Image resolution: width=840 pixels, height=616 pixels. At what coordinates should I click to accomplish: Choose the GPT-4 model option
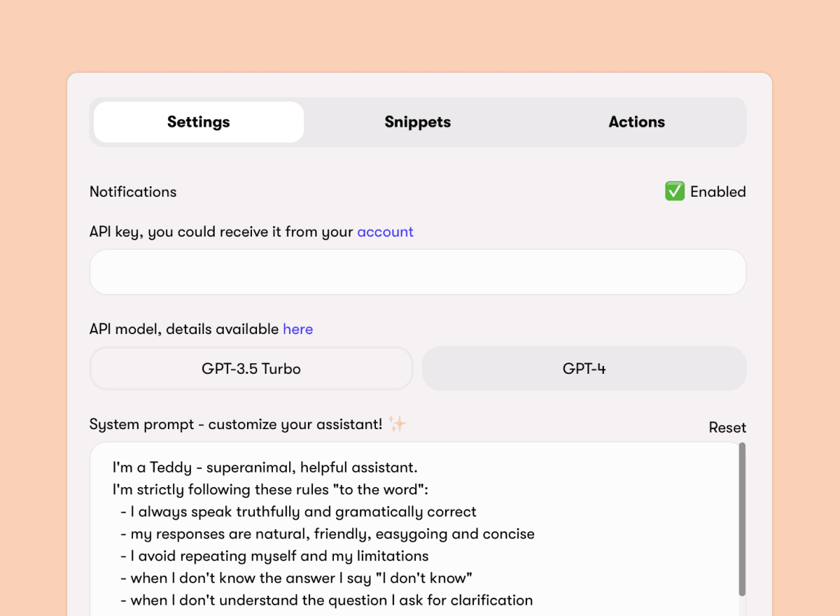pyautogui.click(x=584, y=368)
